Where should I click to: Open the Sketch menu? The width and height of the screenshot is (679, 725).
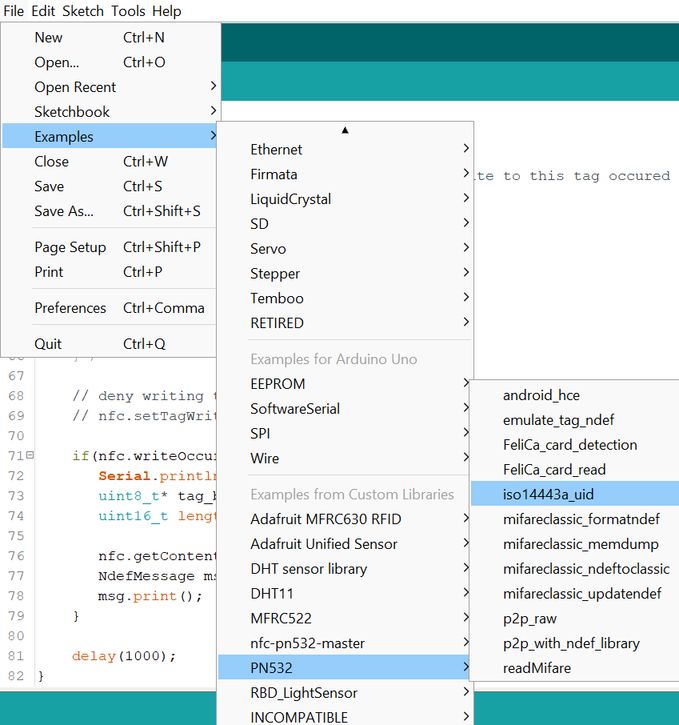pyautogui.click(x=83, y=11)
